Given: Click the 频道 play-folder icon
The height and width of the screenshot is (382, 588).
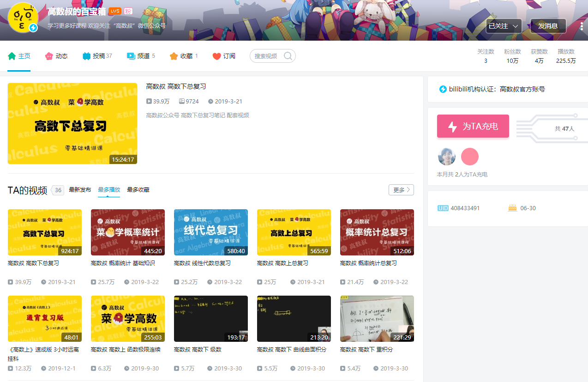Looking at the screenshot, I should [131, 56].
